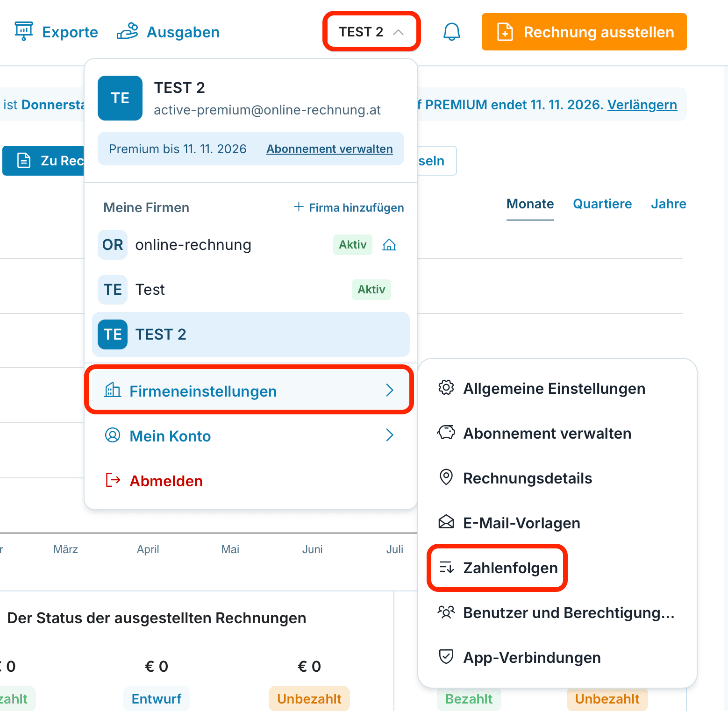
Task: Open Zahlenfolgen settings
Action: (x=498, y=568)
